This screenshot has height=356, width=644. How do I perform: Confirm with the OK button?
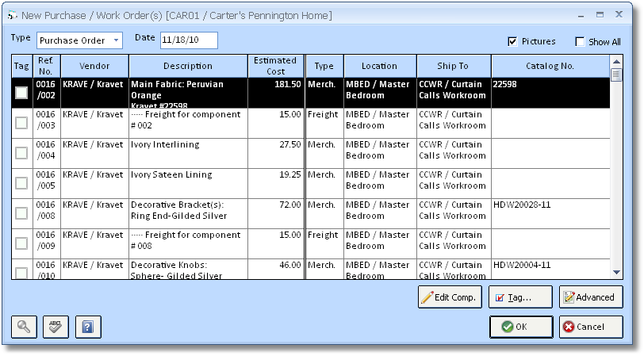521,327
